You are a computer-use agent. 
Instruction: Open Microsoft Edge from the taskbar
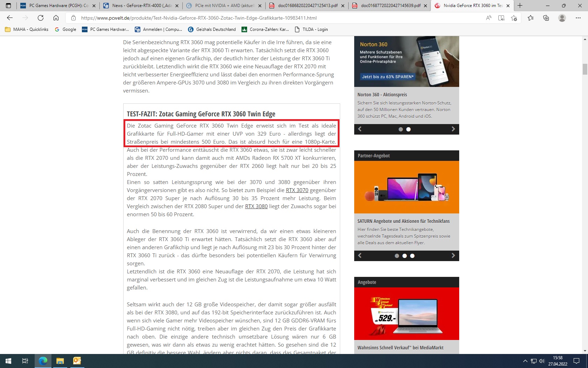[43, 361]
